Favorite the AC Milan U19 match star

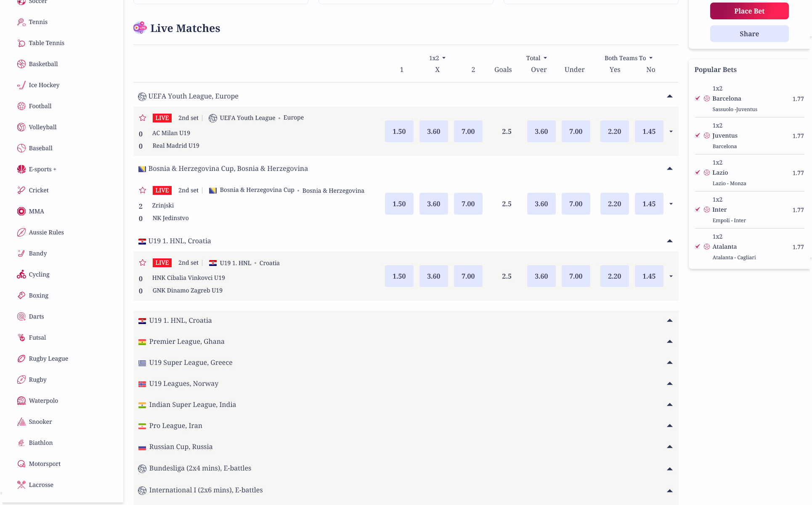click(x=143, y=118)
